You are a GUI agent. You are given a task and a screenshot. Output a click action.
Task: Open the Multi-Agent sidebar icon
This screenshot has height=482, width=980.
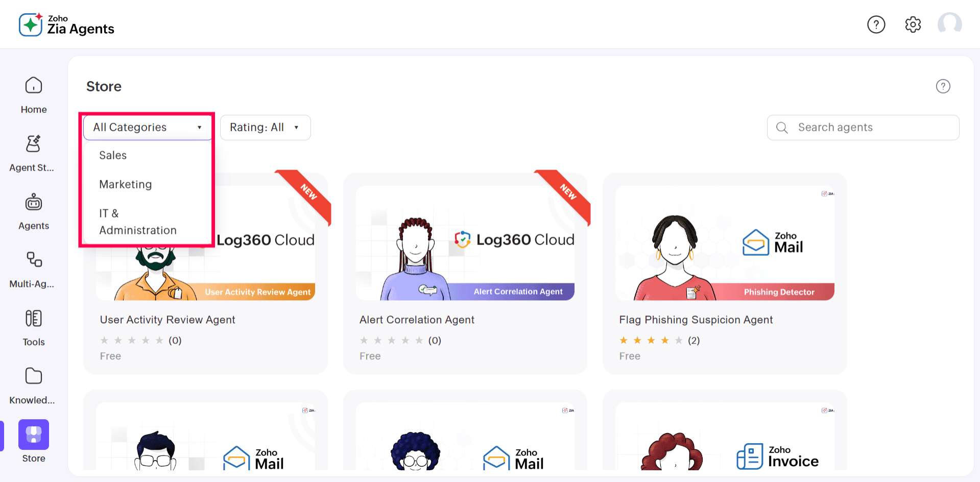click(34, 260)
